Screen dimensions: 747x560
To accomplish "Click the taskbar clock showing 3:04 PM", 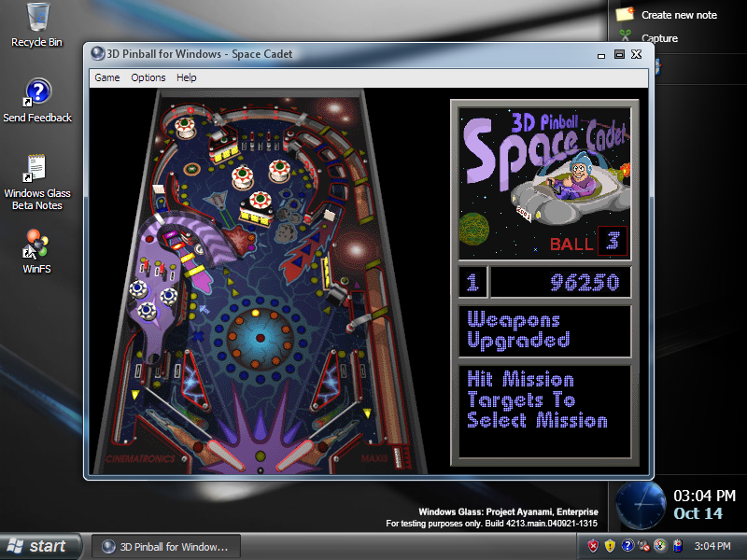I will pyautogui.click(x=712, y=546).
